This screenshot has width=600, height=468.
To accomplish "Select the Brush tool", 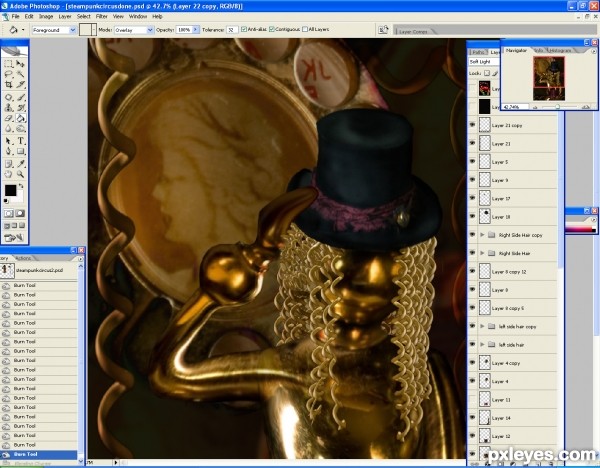I will (20, 97).
